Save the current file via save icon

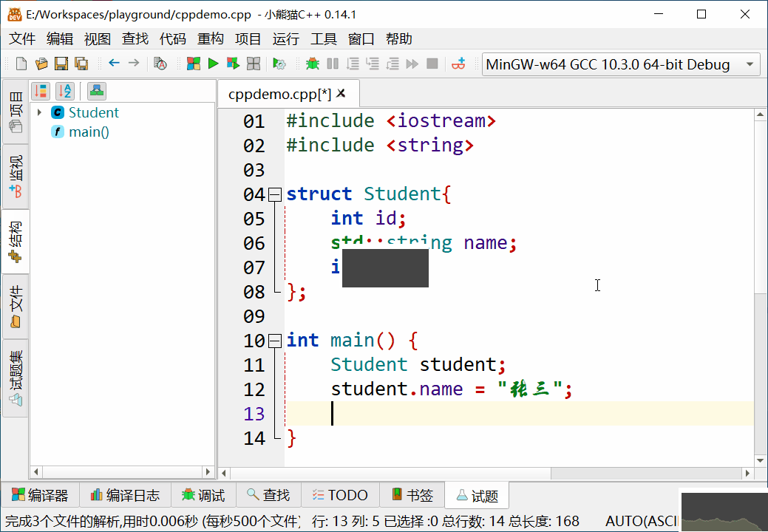(61, 64)
